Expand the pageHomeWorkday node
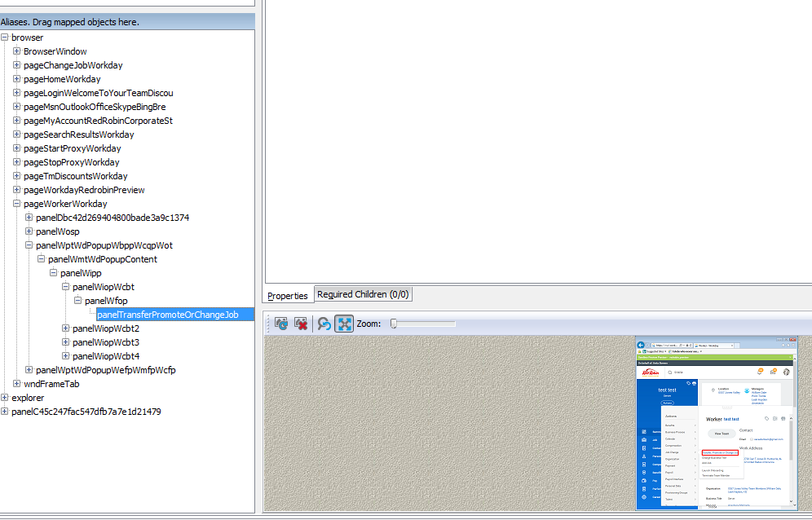The height and width of the screenshot is (520, 812). click(16, 79)
